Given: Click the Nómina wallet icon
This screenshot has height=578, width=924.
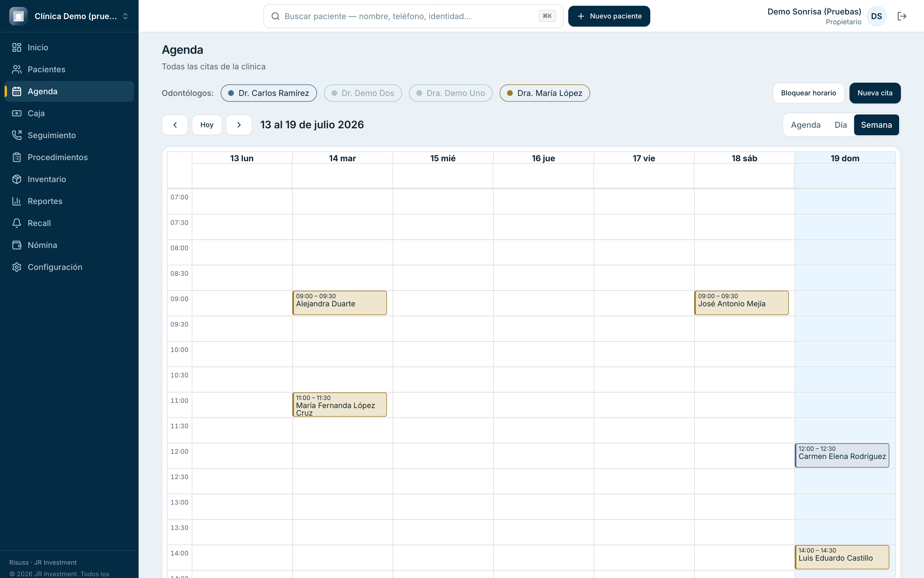Looking at the screenshot, I should click(x=16, y=245).
